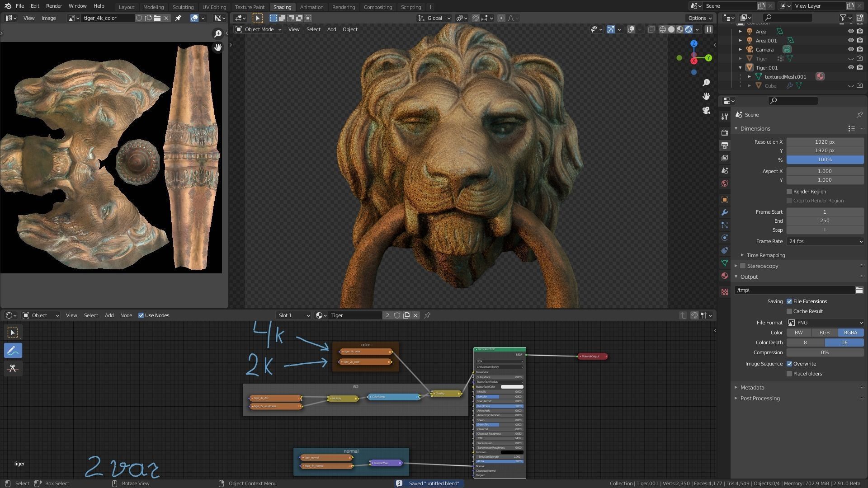Open the node editor Add menu
Image resolution: width=868 pixels, height=488 pixels.
pos(109,315)
